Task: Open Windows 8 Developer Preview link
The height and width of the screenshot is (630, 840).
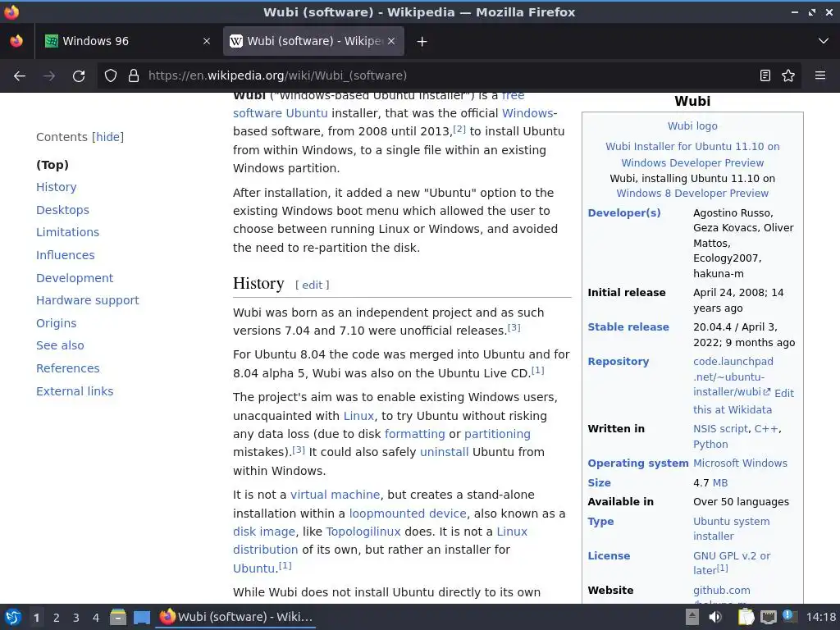Action: (692, 194)
